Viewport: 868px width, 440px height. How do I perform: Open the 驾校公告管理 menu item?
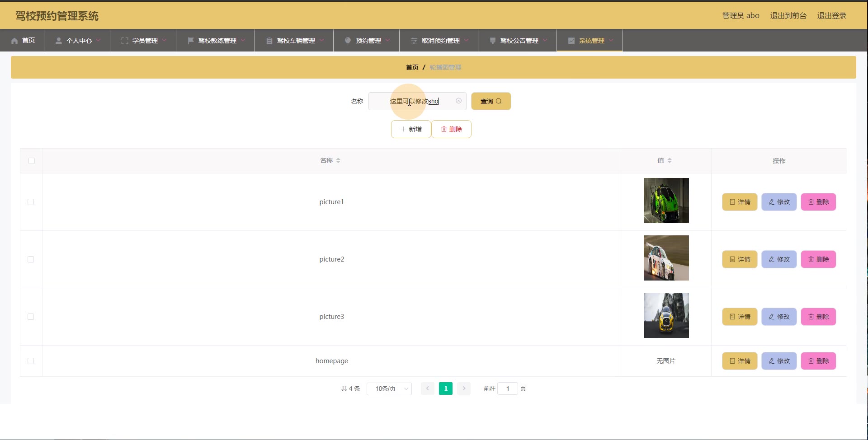tap(518, 40)
